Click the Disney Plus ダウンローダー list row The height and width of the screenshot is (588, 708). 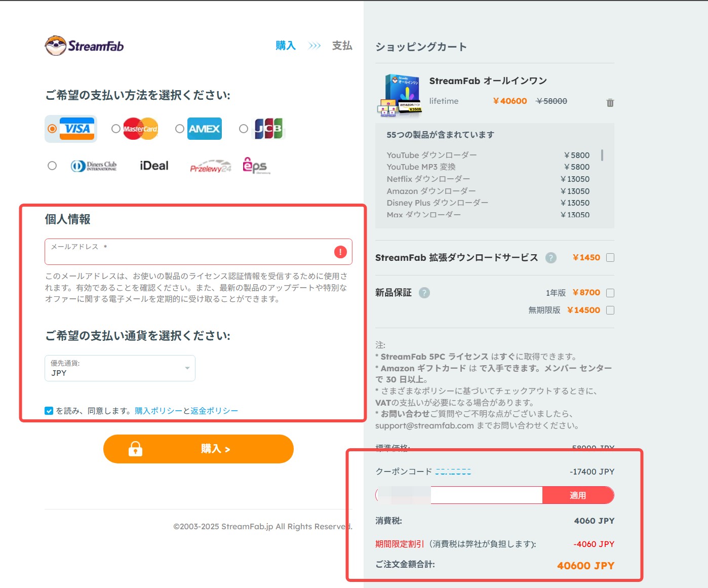click(488, 203)
